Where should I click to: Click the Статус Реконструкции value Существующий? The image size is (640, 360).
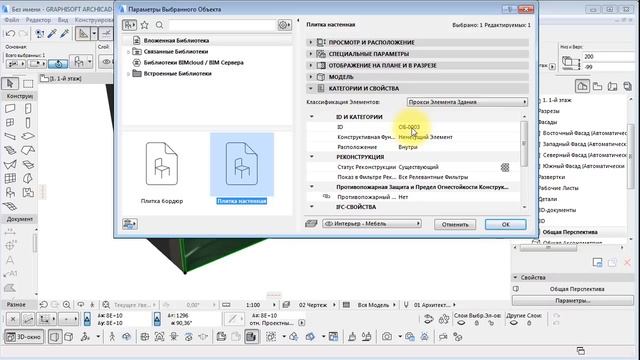pos(418,167)
